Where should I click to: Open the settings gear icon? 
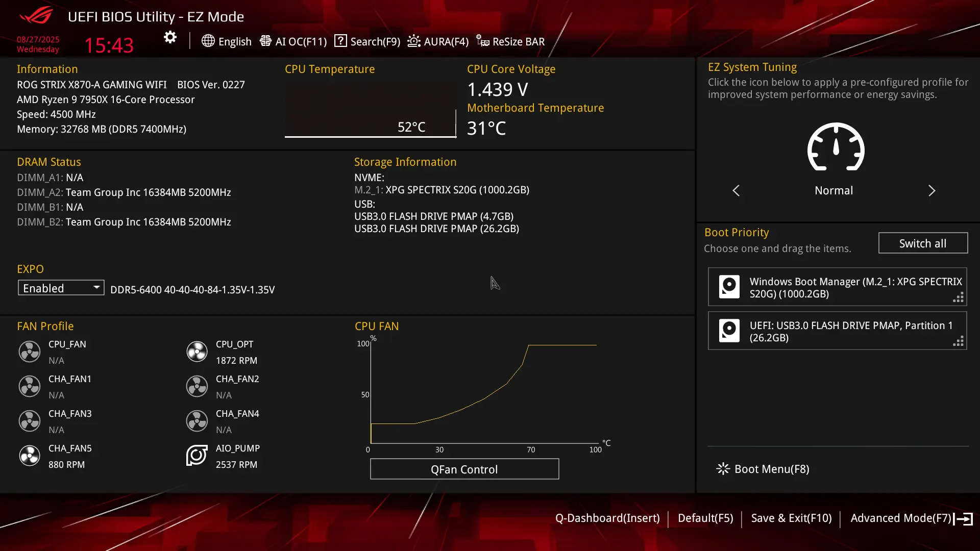170,37
